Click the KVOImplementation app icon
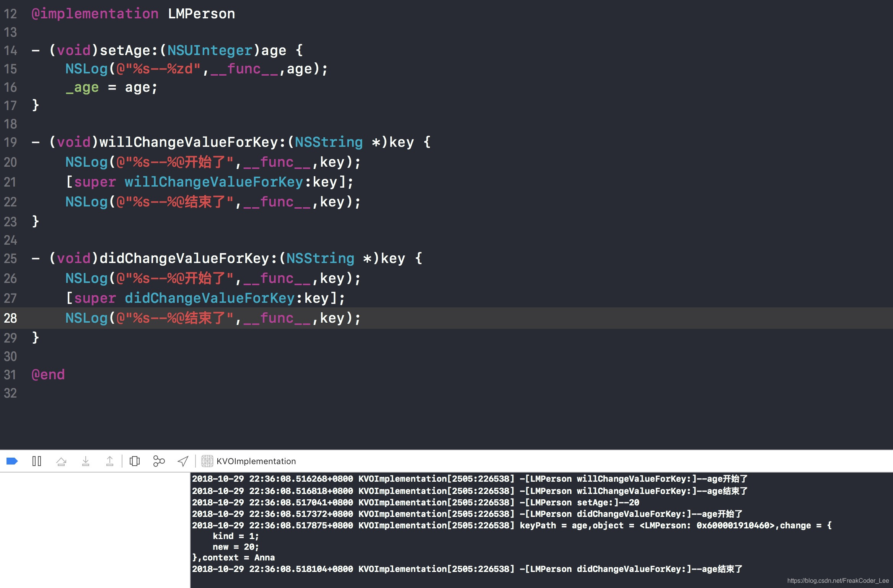 207,461
